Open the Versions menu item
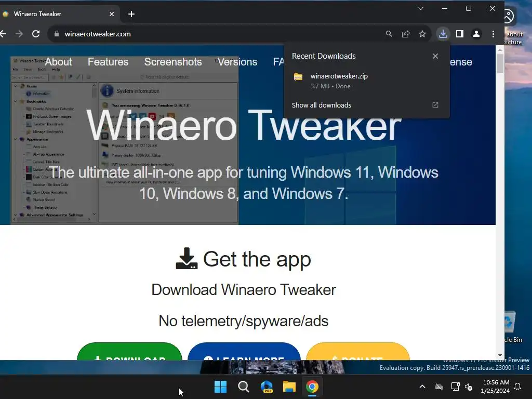 tap(237, 62)
